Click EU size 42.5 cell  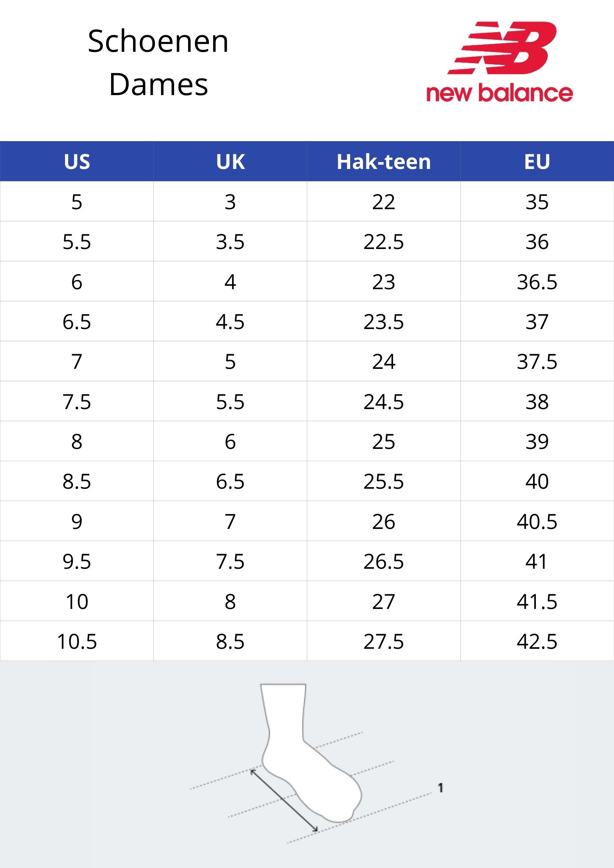[x=537, y=641]
